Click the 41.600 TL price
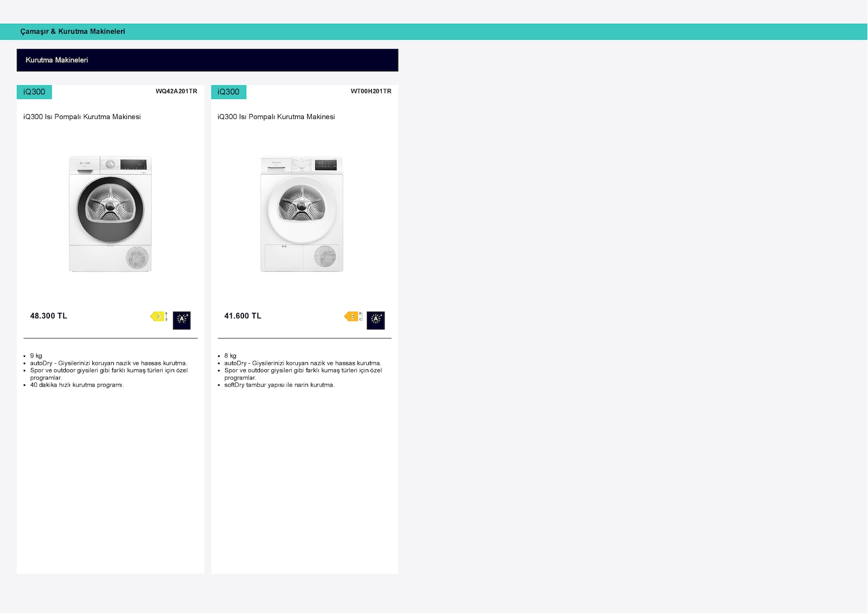 [243, 316]
